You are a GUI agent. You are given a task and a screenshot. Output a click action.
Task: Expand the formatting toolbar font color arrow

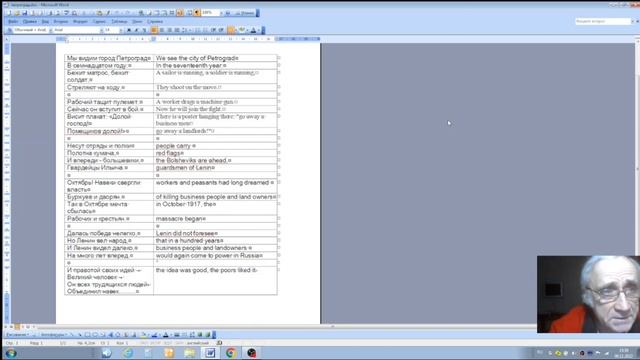[258, 30]
